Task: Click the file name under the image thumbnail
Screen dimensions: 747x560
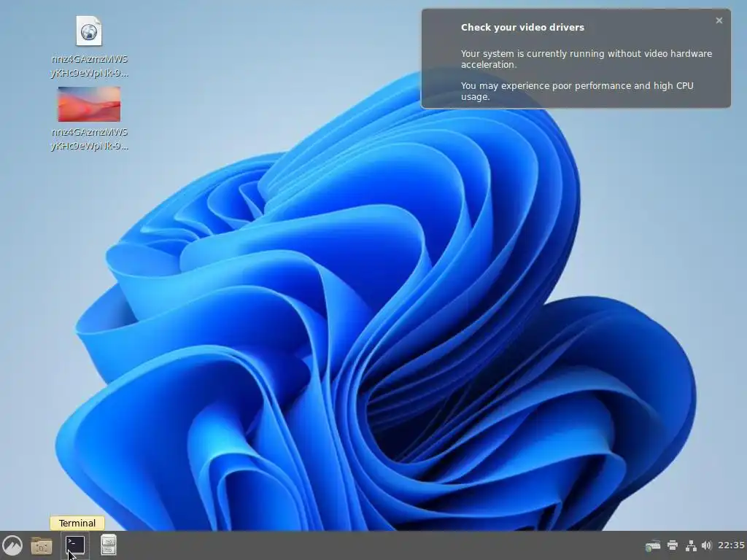Action: coord(89,139)
